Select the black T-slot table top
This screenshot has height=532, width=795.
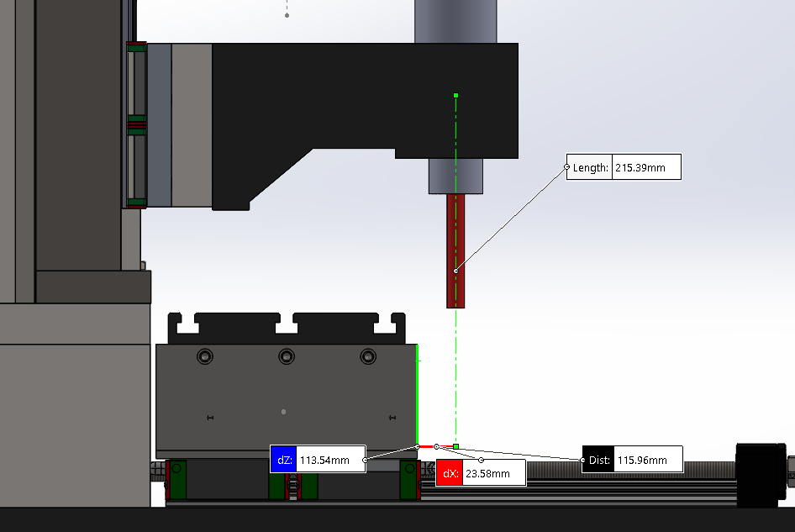(x=287, y=329)
